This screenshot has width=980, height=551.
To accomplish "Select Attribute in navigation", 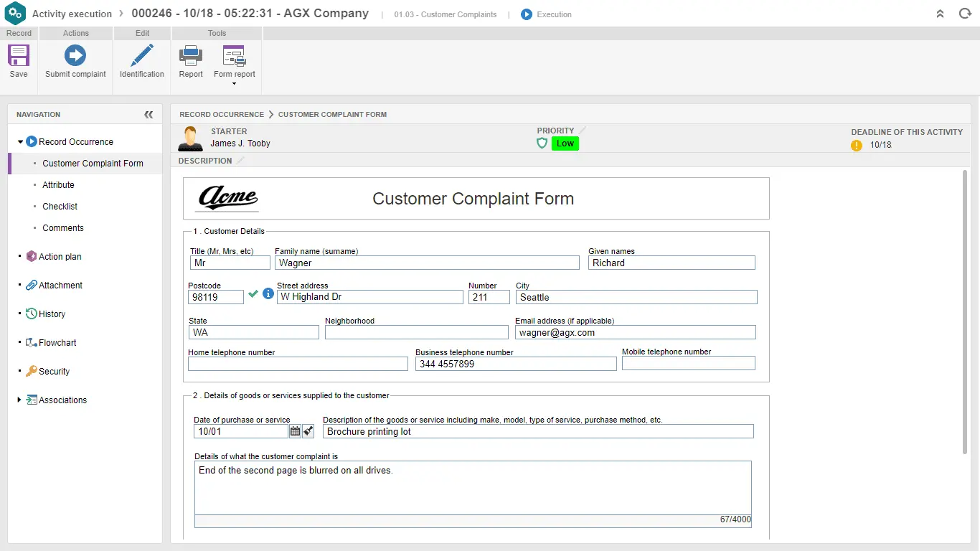I will coord(58,184).
